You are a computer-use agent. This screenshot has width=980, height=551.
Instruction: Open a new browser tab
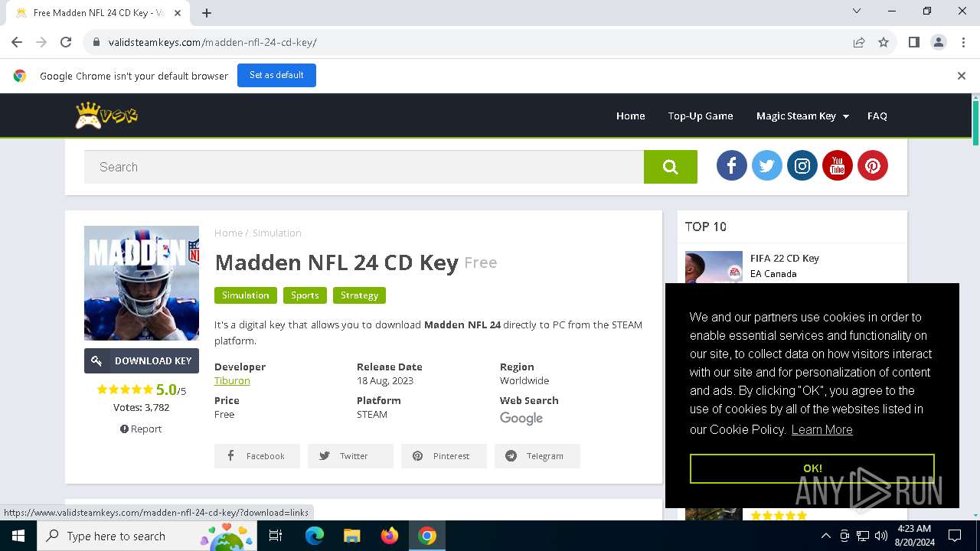[207, 13]
